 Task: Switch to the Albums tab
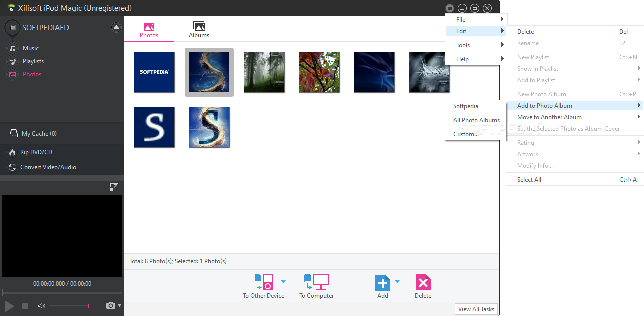tap(199, 30)
